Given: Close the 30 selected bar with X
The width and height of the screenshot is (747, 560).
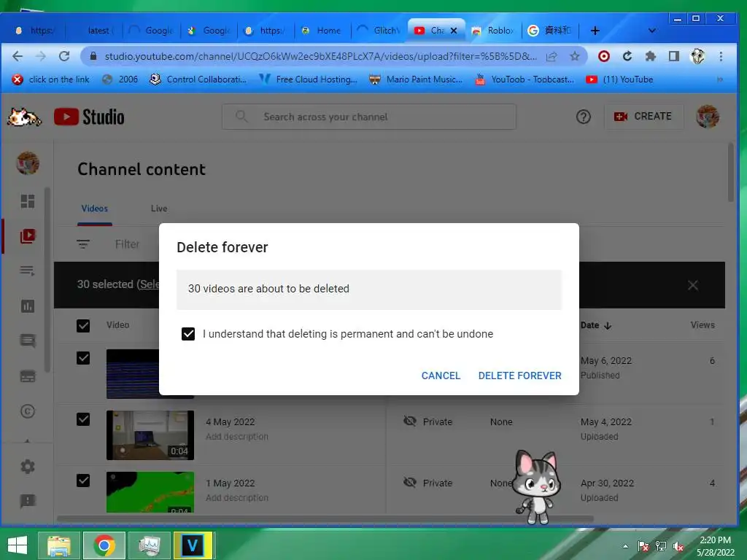Looking at the screenshot, I should click(693, 285).
